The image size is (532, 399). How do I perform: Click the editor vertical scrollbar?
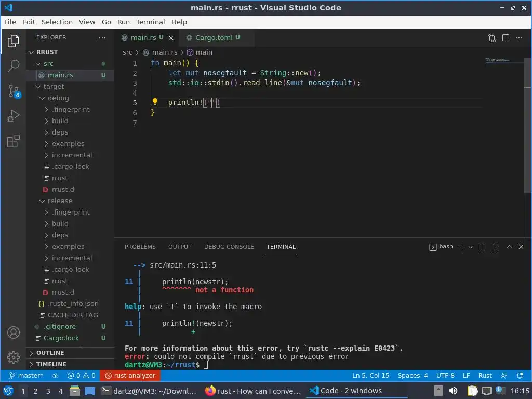tap(528, 126)
